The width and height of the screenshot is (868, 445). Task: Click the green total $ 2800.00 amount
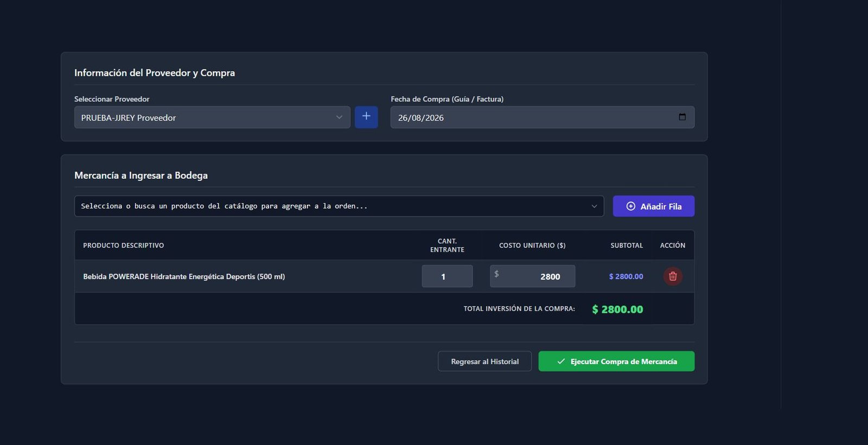pos(617,309)
